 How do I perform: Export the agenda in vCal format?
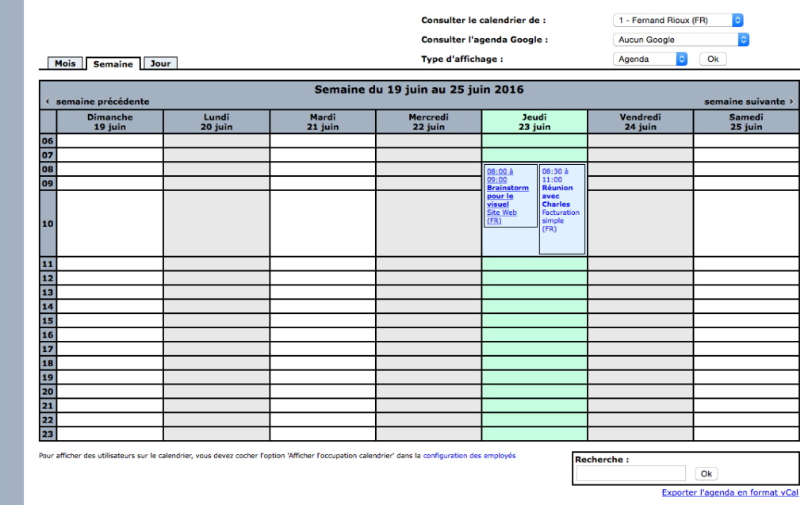pos(730,492)
